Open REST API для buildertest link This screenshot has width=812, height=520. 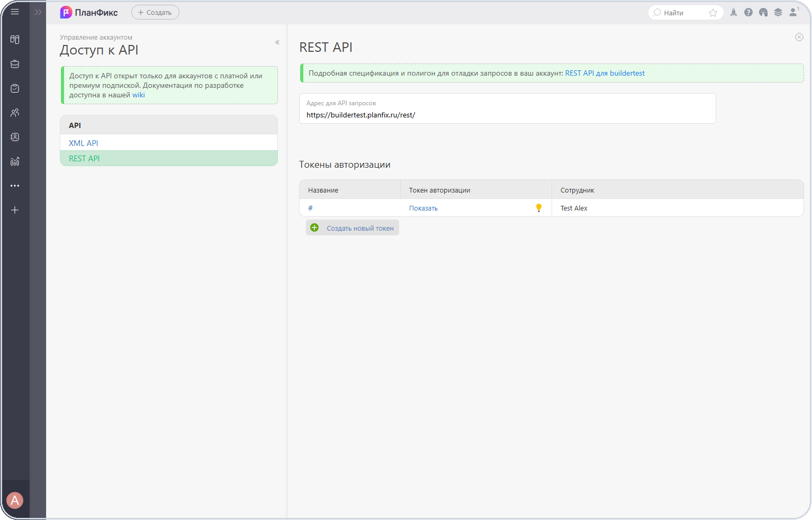[605, 73]
